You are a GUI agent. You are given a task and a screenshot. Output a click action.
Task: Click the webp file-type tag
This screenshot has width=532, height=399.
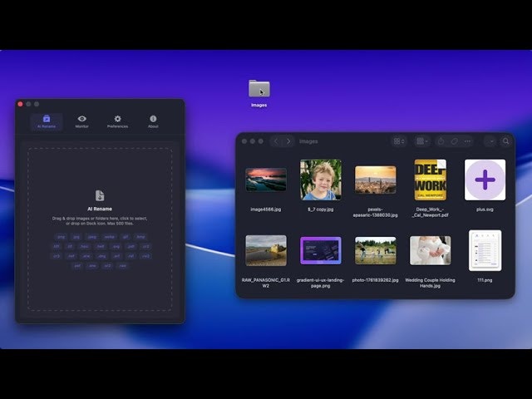[109, 237]
